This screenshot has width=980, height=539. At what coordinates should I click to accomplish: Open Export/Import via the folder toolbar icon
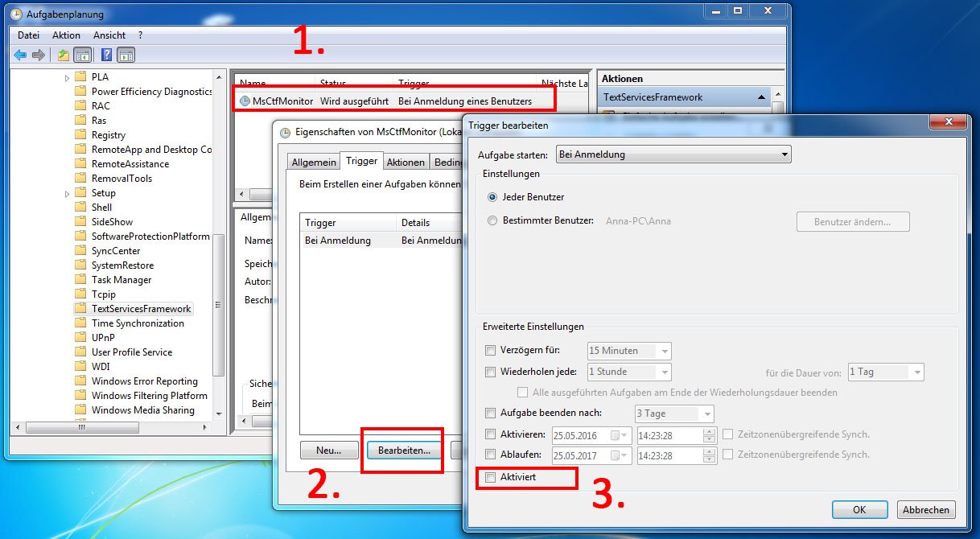[x=64, y=55]
